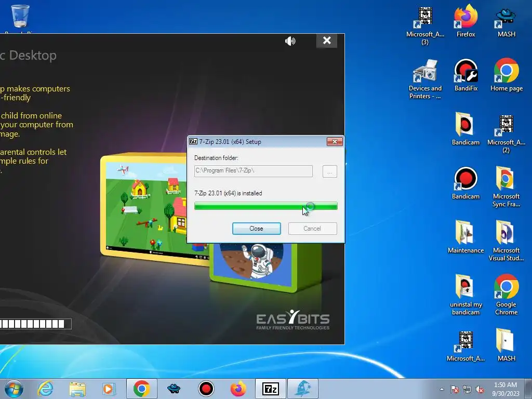Select the bottom Microsoft_A... shortcut without number
This screenshot has width=532, height=399.
click(465, 346)
